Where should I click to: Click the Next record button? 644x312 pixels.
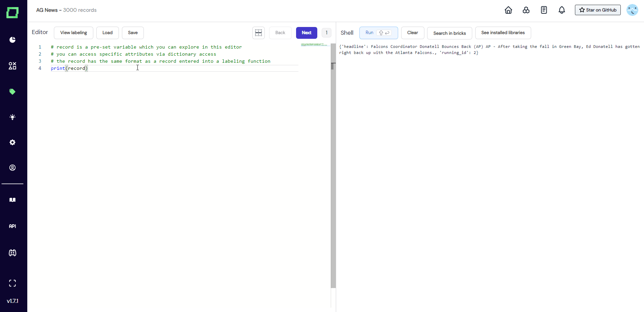[x=307, y=33]
